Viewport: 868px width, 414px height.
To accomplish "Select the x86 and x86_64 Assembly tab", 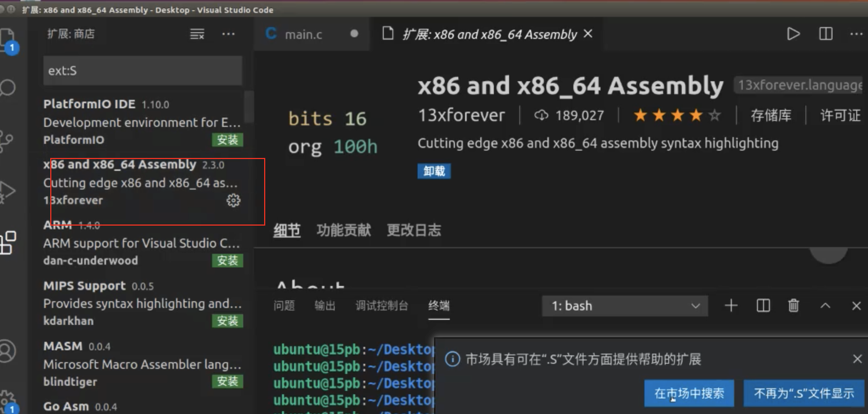I will (487, 34).
